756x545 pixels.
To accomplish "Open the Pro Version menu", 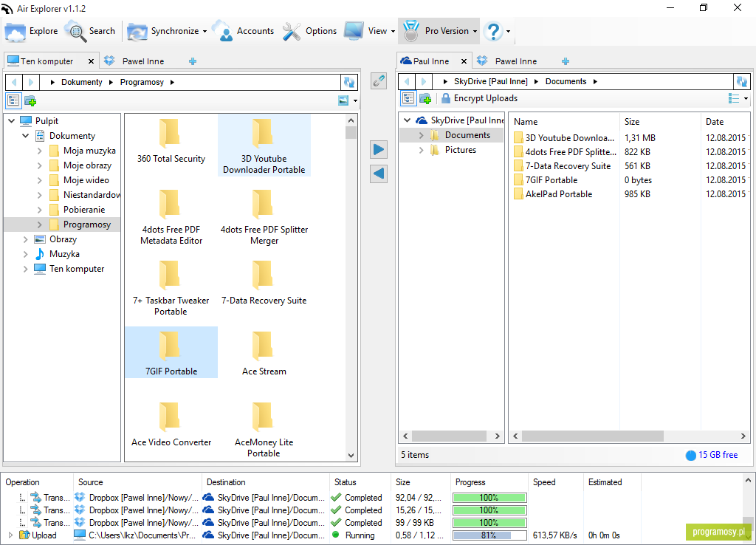I will pos(439,31).
